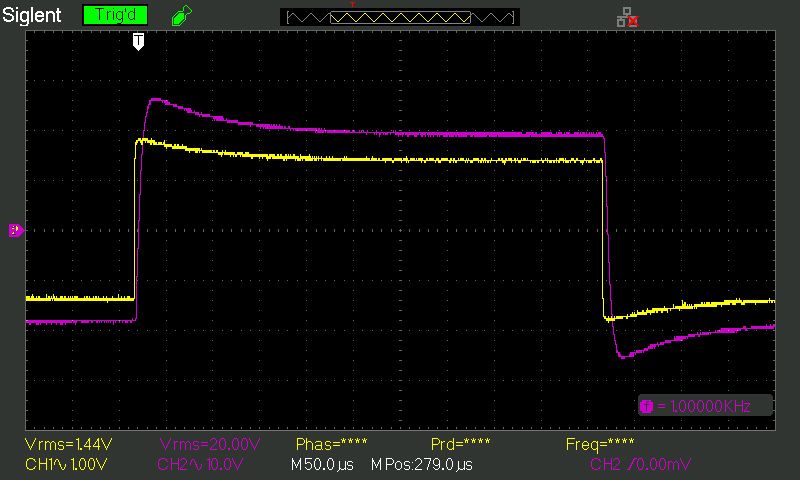Click the Siglent brand logo
The width and height of the screenshot is (800, 480).
(32, 15)
